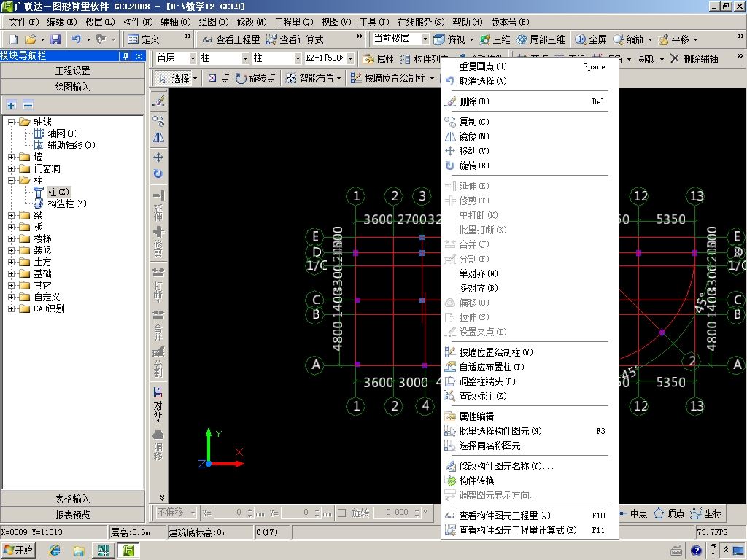The image size is (747, 560).
Task: Toggle the 旋转 checkbox in bottom bar
Action: click(342, 513)
